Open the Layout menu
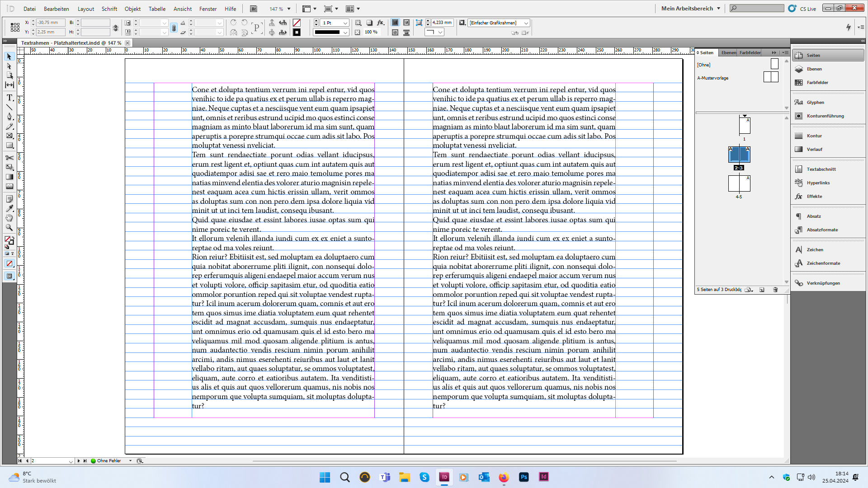The image size is (868, 488). pyautogui.click(x=86, y=9)
